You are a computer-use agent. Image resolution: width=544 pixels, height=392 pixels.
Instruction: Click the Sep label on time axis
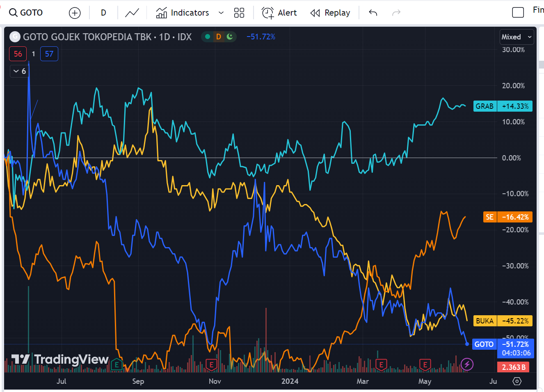point(138,381)
